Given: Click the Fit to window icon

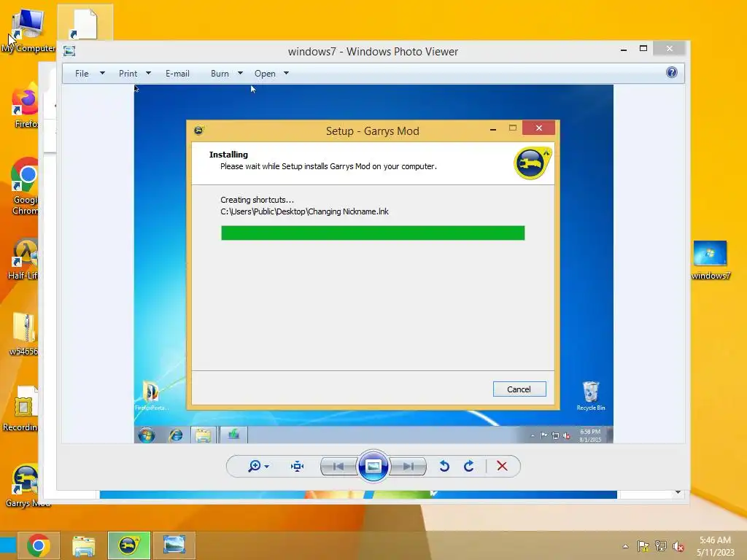Looking at the screenshot, I should click(x=298, y=466).
